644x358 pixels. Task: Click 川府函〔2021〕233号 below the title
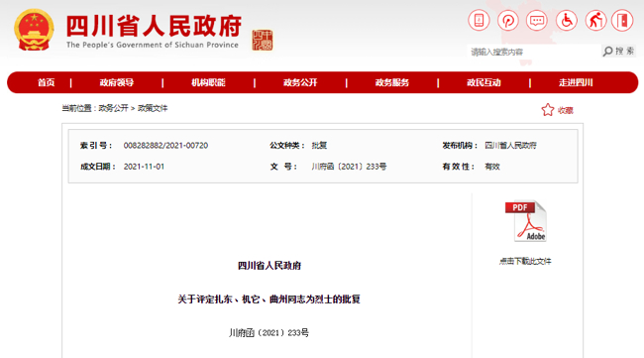coord(268,332)
